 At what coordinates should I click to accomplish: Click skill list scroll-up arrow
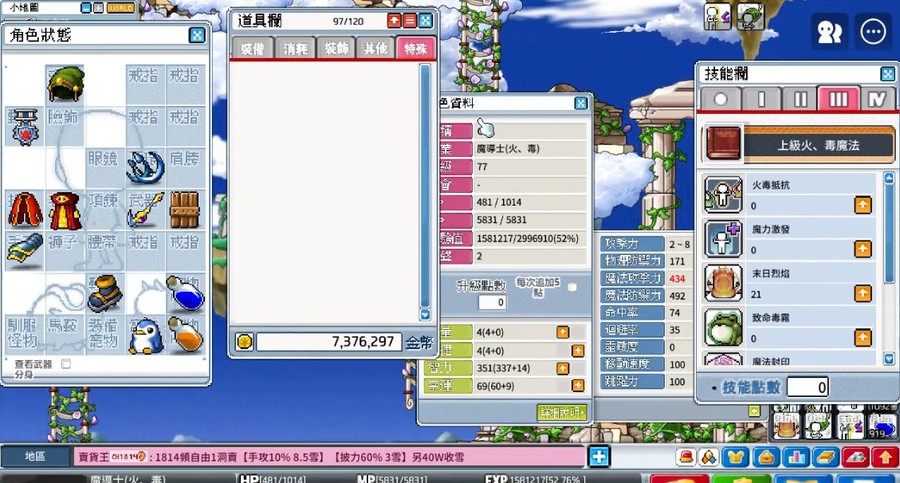pyautogui.click(x=889, y=179)
